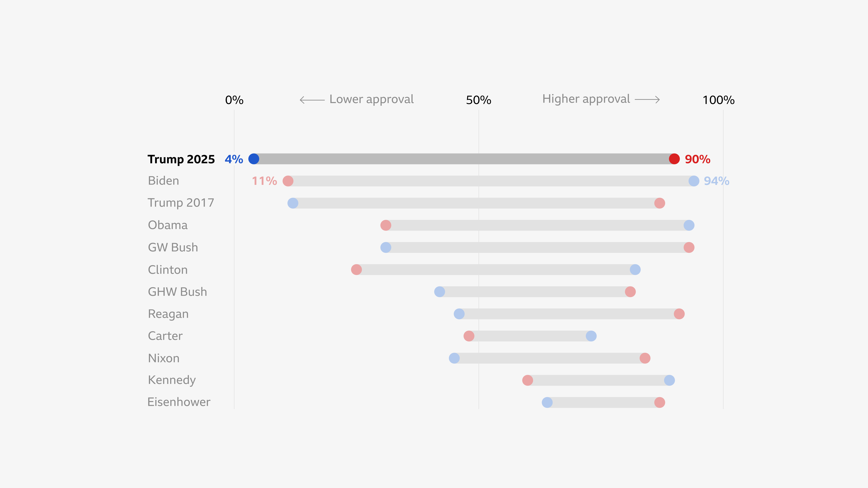Image resolution: width=868 pixels, height=488 pixels.
Task: Select the blue dot on GW Bush row
Action: tap(386, 248)
